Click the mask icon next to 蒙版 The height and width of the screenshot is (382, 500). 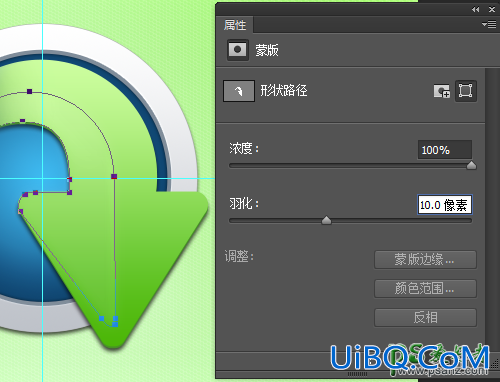237,50
